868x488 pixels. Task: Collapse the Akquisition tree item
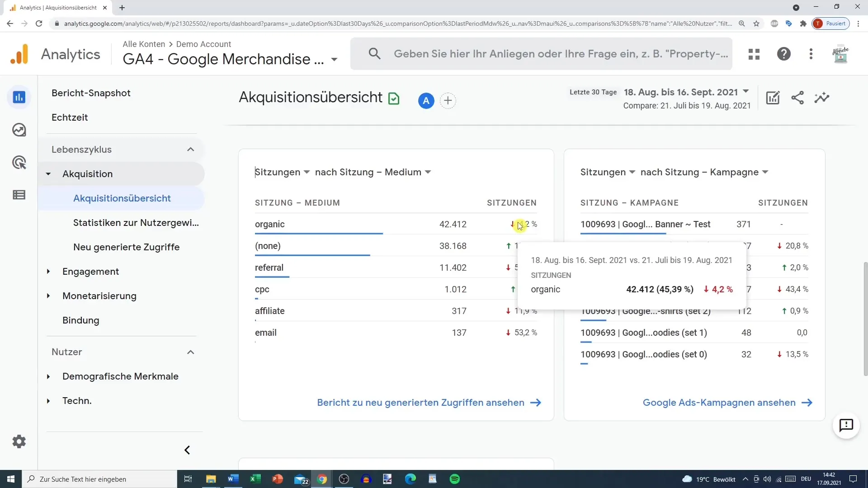click(48, 174)
